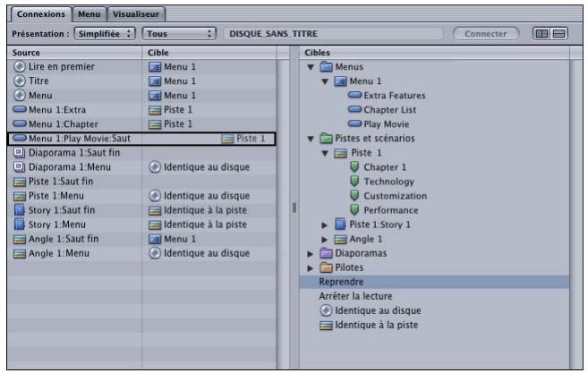
Task: Click disc icon in Diaporama 1:Menu's Cible cell
Action: tap(155, 166)
